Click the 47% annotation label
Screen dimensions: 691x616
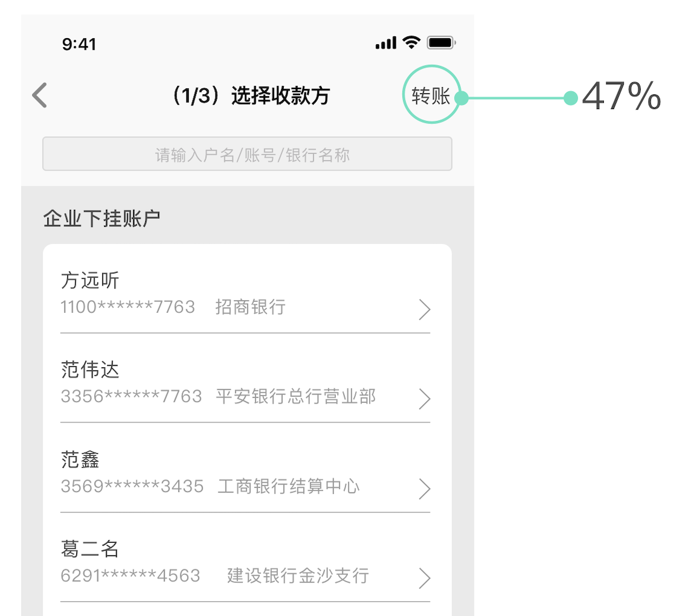point(621,97)
